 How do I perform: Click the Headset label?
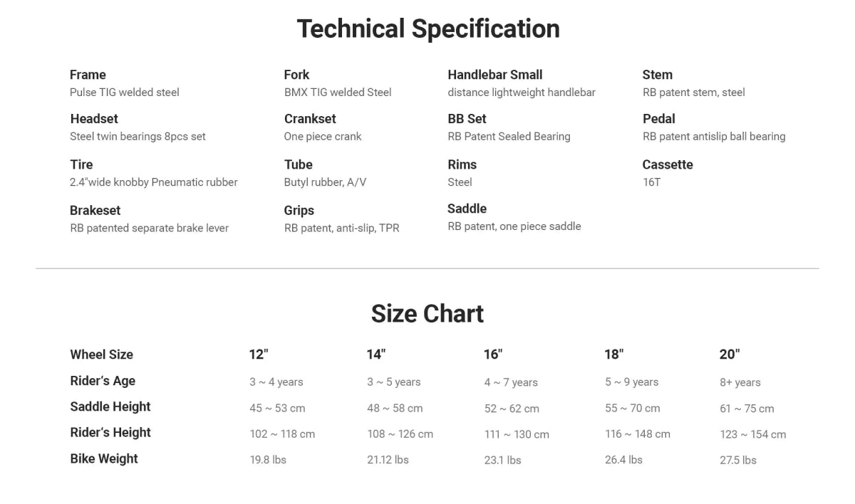click(x=94, y=119)
